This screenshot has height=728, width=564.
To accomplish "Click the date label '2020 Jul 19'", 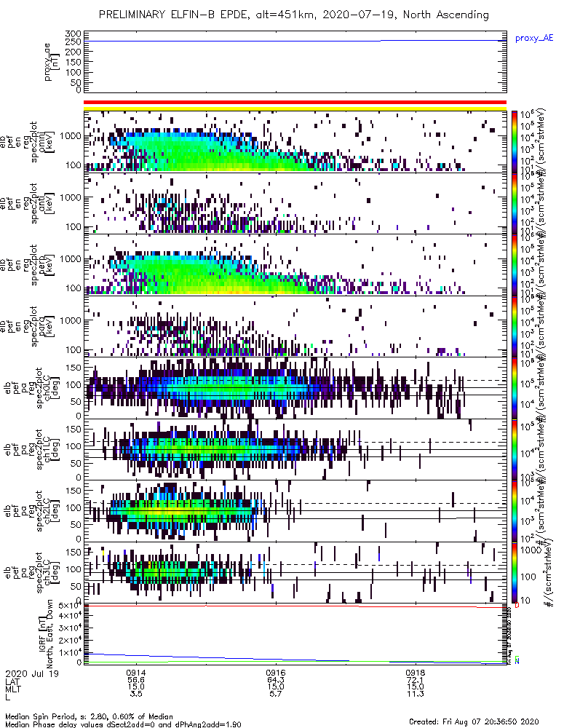I will [x=32, y=673].
